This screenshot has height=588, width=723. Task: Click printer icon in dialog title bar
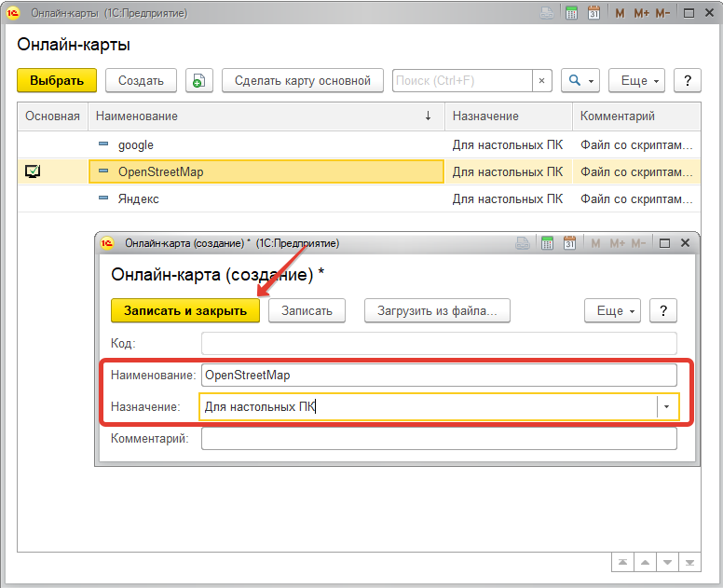[x=523, y=242]
